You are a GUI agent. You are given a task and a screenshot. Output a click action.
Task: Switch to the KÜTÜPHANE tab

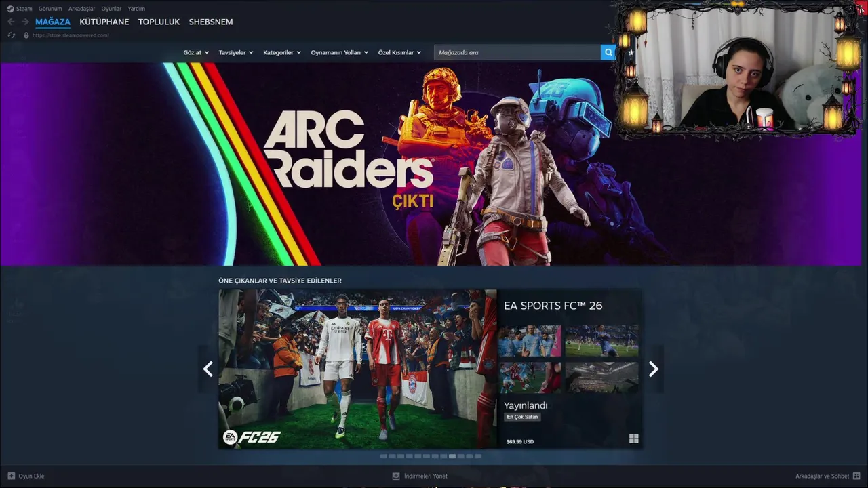[104, 22]
